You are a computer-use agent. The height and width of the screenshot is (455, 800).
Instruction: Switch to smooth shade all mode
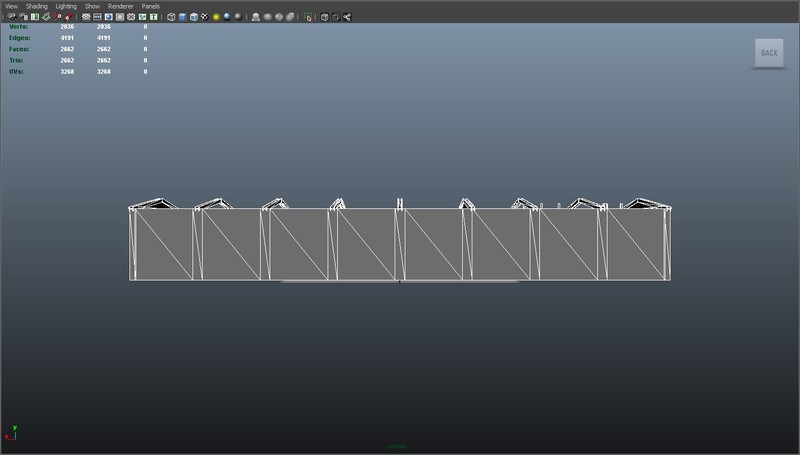(182, 17)
